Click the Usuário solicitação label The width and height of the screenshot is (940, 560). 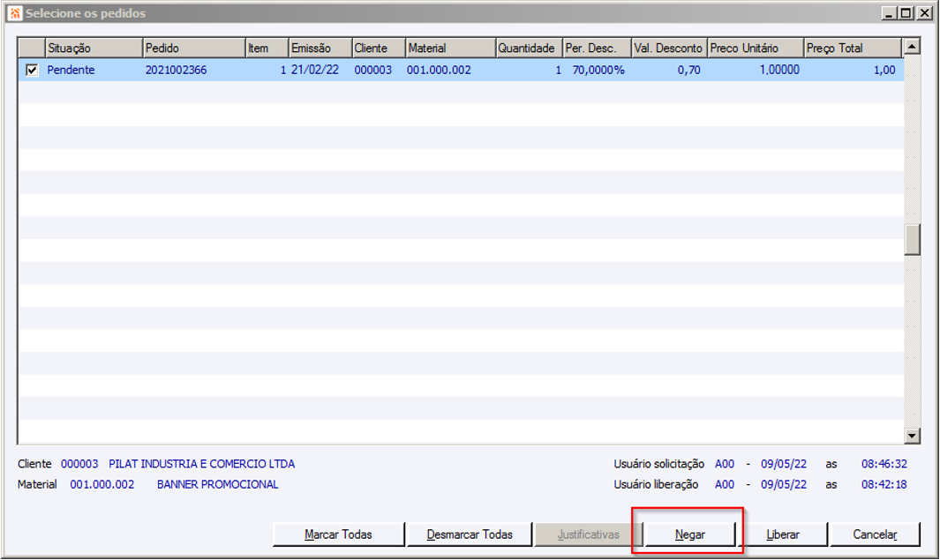[658, 464]
